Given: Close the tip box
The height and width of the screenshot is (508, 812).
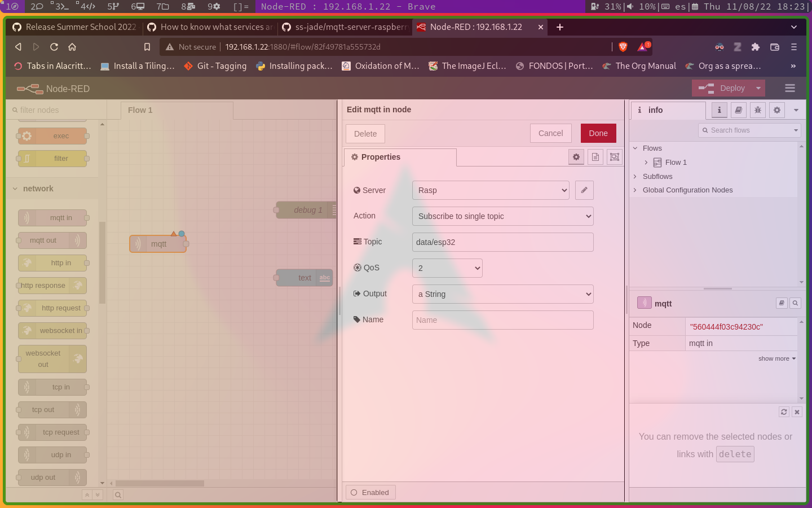Looking at the screenshot, I should tap(797, 412).
